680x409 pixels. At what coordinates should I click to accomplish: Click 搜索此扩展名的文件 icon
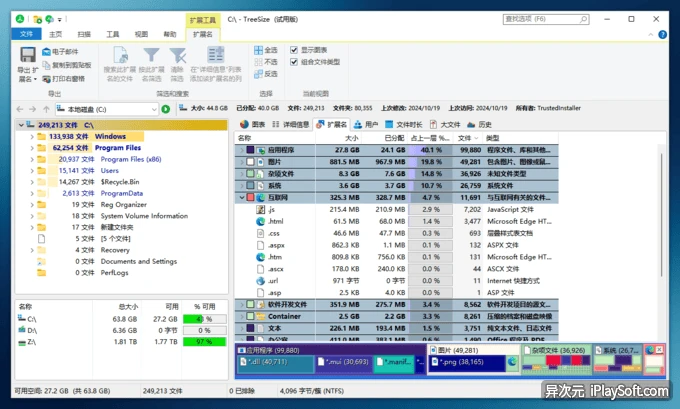point(120,55)
